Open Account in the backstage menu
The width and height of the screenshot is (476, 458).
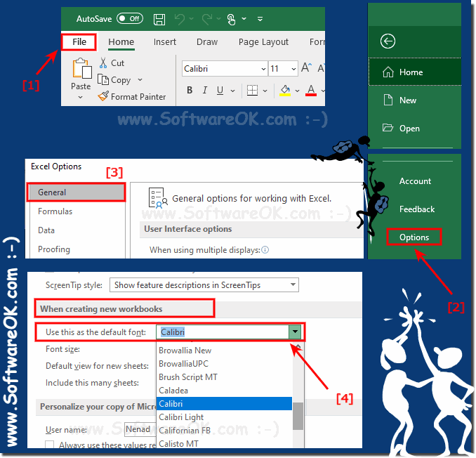coord(415,181)
